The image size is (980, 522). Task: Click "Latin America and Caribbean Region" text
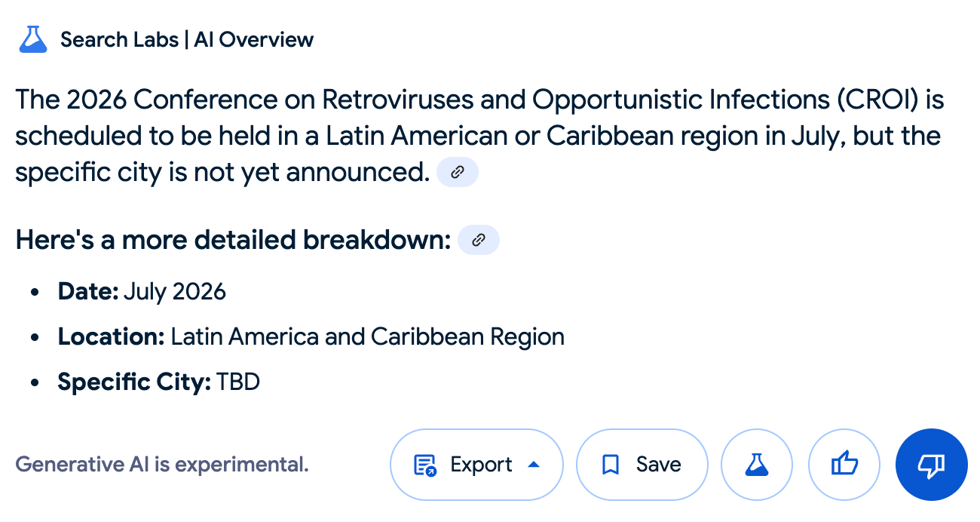(367, 336)
